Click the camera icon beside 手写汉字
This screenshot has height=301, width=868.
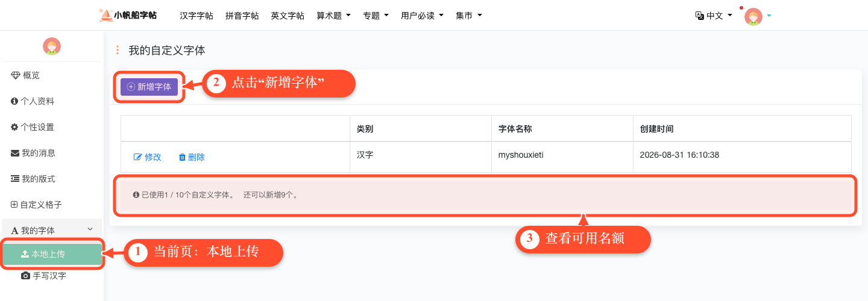25,276
